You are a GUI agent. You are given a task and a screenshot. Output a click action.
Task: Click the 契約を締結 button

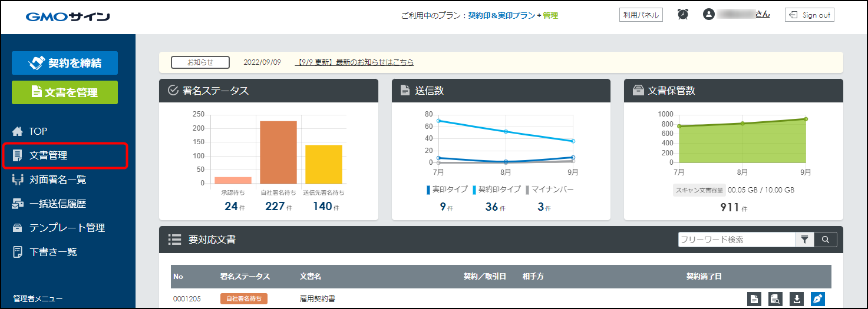point(65,63)
